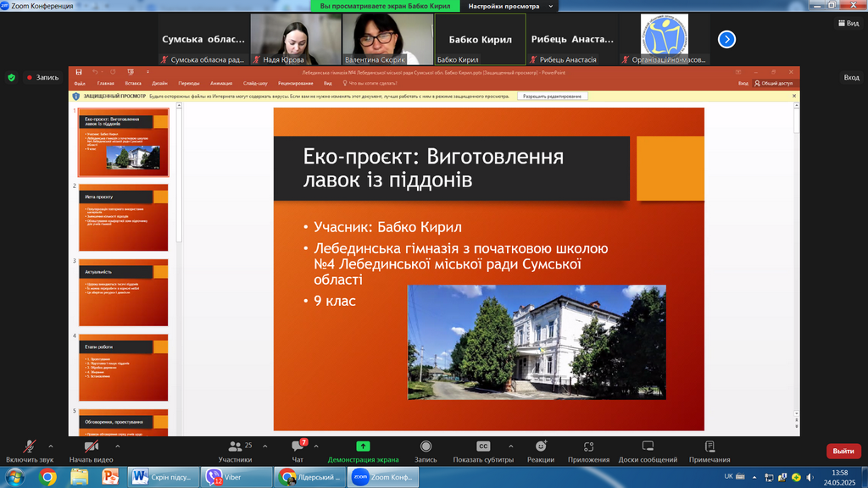The image size is (868, 488).
Task: Select slide 2 Мета проєкту thumbnail
Action: (124, 218)
